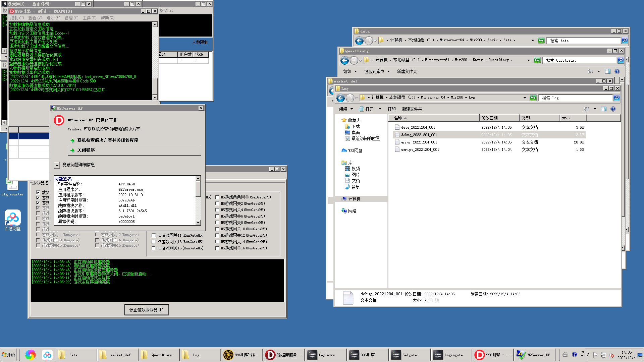The width and height of the screenshot is (644, 362).
Task: Expand 打开 dropdown arrow in Log toolbar
Action: click(380, 109)
